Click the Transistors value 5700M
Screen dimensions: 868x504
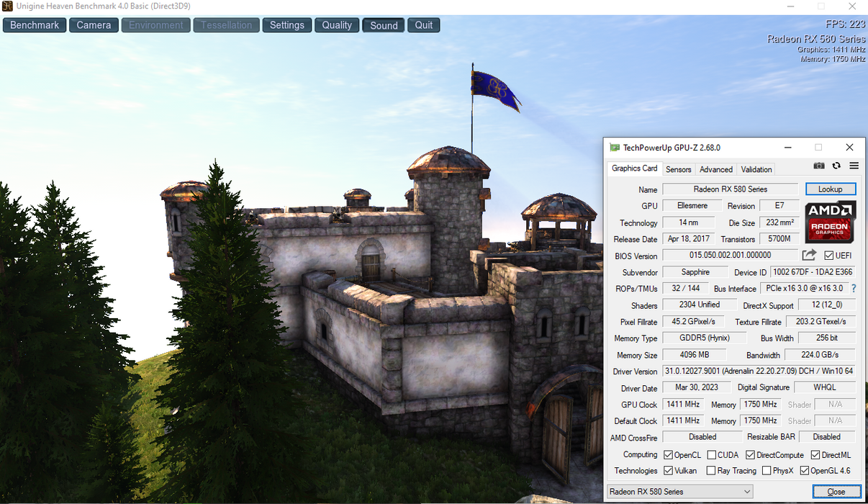[x=779, y=239]
